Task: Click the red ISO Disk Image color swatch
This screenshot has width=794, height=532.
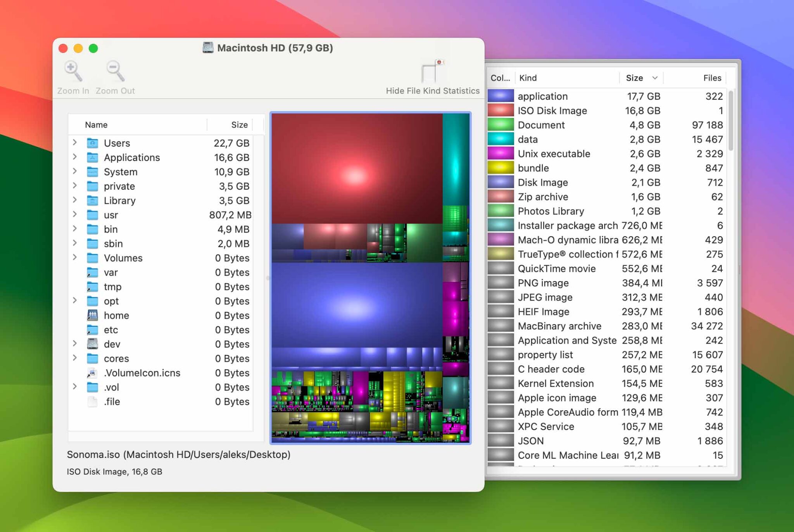Action: coord(500,111)
